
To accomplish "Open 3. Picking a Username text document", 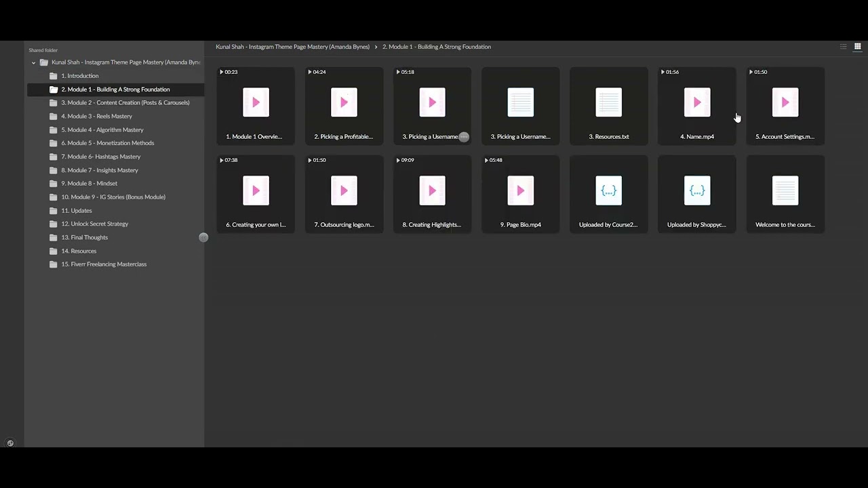I will (521, 106).
